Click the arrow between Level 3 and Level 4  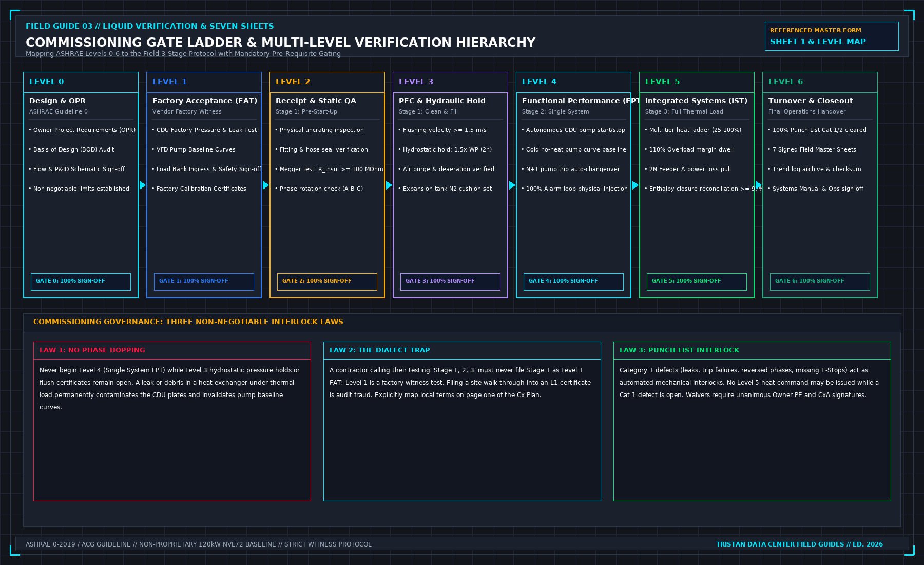coord(512,185)
